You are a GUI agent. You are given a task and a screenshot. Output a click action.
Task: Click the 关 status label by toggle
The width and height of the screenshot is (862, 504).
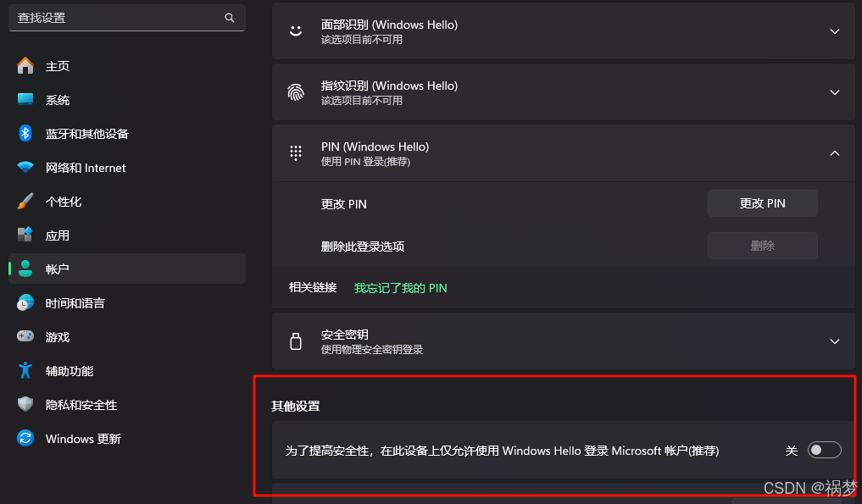(792, 451)
